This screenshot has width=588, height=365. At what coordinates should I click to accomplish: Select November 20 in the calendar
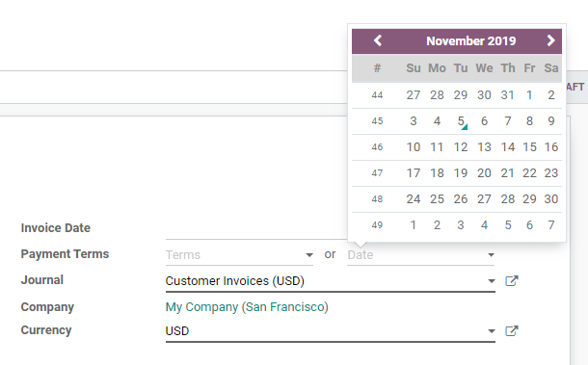(x=484, y=173)
